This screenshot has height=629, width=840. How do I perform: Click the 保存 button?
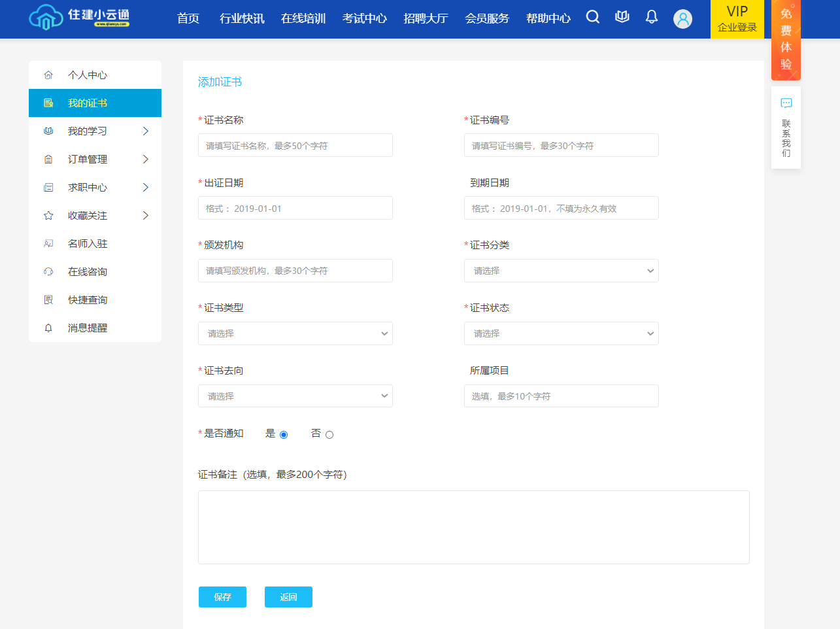pos(222,597)
